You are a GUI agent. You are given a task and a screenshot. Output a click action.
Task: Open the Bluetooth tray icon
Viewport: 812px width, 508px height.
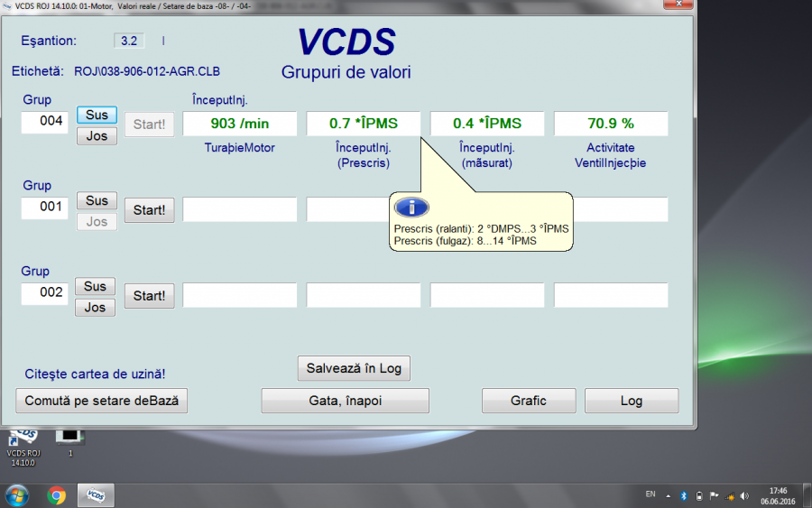tap(683, 495)
